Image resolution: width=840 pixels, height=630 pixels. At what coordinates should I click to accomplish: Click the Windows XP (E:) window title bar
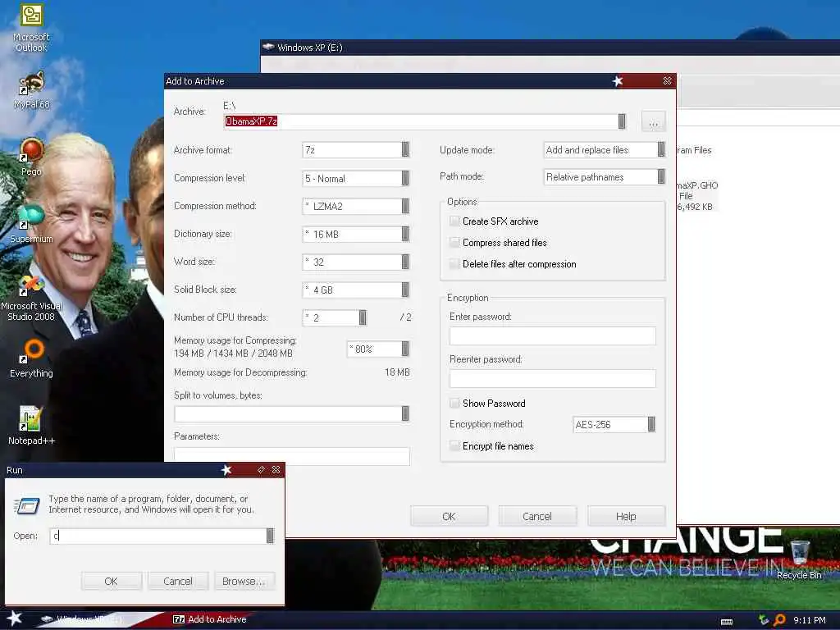(x=550, y=47)
